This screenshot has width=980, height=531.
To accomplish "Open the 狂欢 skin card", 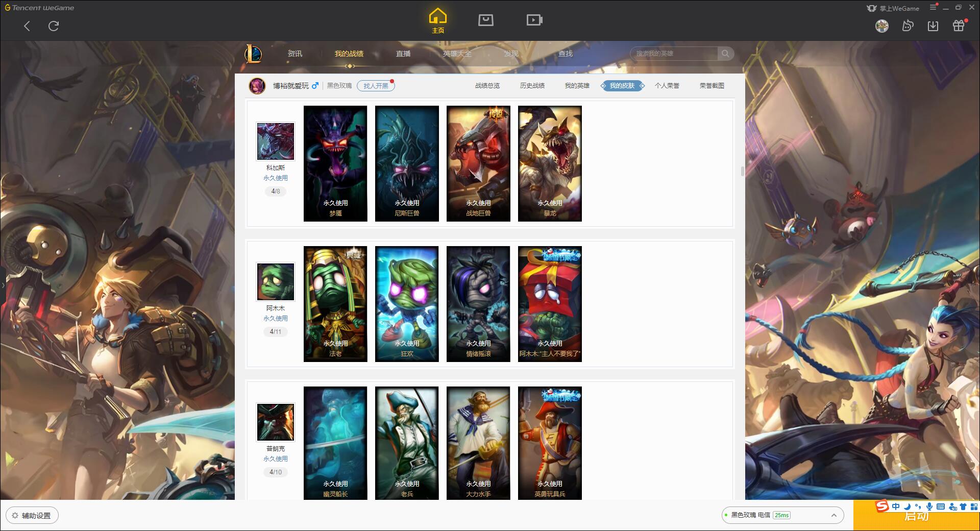I will click(x=407, y=304).
